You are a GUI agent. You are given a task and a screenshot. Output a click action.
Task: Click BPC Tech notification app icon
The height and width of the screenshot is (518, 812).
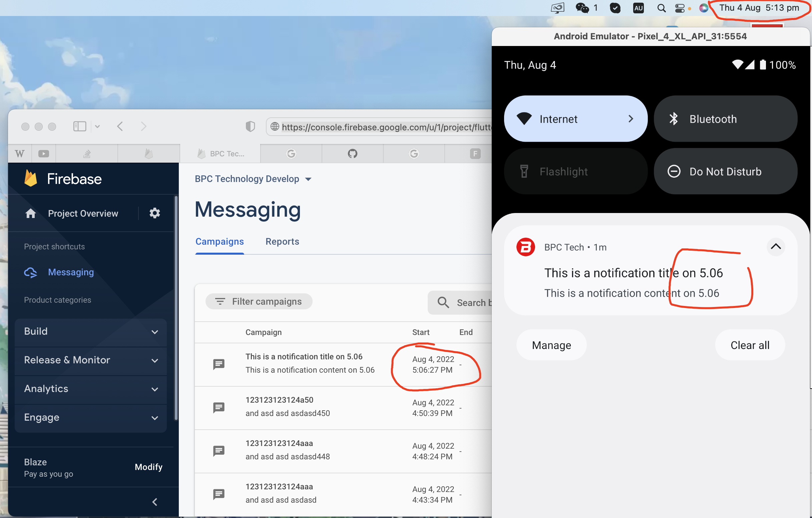click(x=526, y=247)
